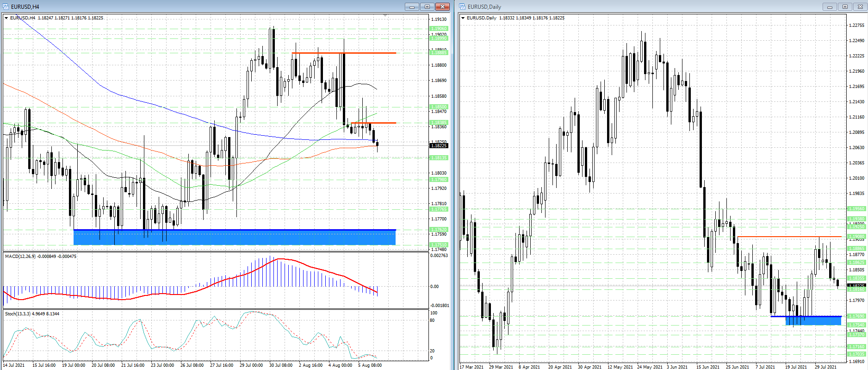This screenshot has height=370, width=868.
Task: Click the 15 Jun 2021 date on Daily axis
Action: pos(708,367)
